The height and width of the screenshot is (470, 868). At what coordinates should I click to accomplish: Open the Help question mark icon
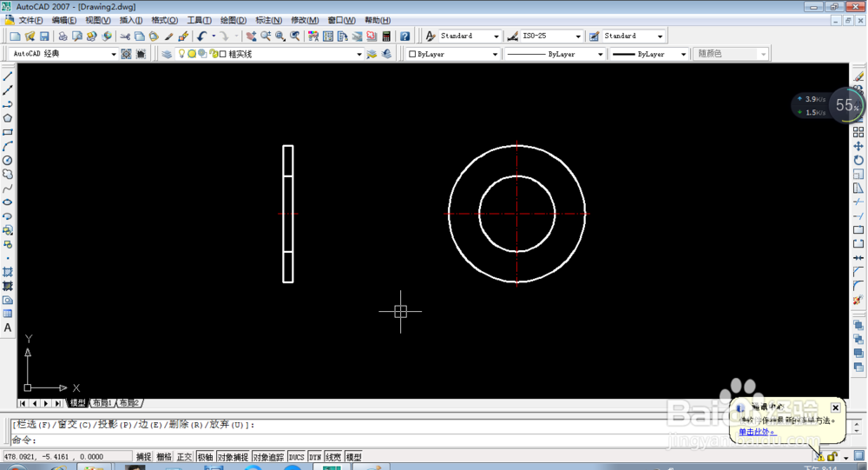[x=405, y=36]
